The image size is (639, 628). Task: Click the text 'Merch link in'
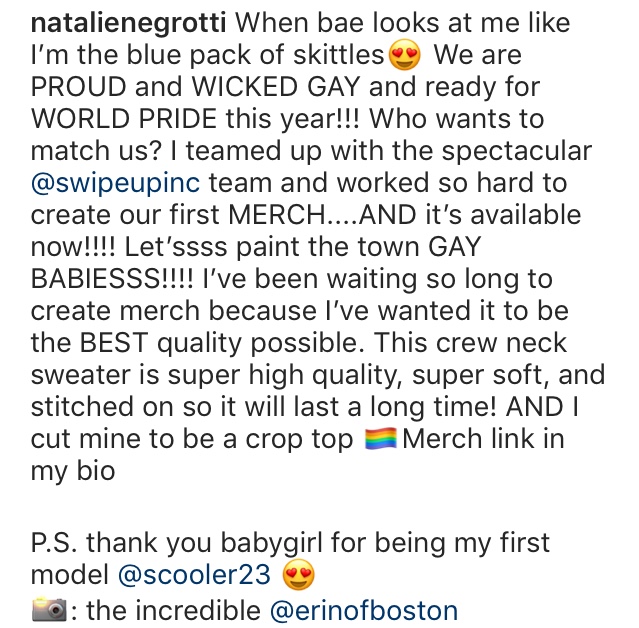(483, 439)
